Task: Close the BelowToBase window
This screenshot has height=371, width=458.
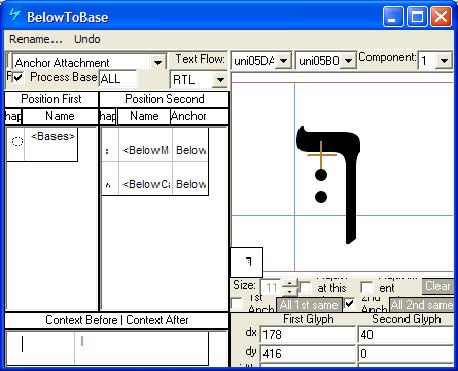Action: pos(441,16)
